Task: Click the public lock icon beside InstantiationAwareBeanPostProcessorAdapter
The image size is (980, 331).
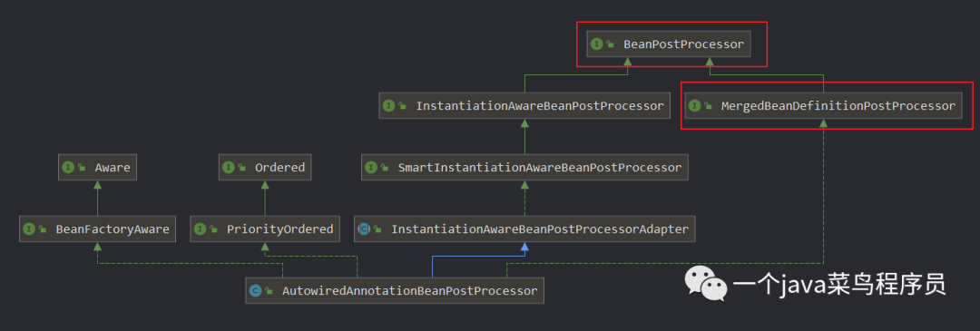Action: 377,229
